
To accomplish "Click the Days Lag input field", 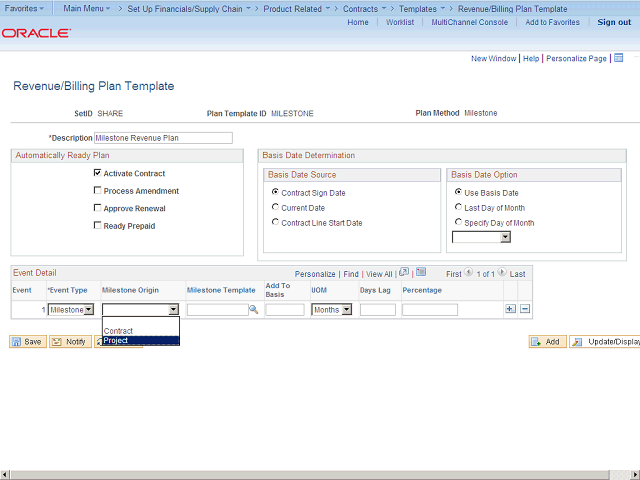I will tap(378, 310).
